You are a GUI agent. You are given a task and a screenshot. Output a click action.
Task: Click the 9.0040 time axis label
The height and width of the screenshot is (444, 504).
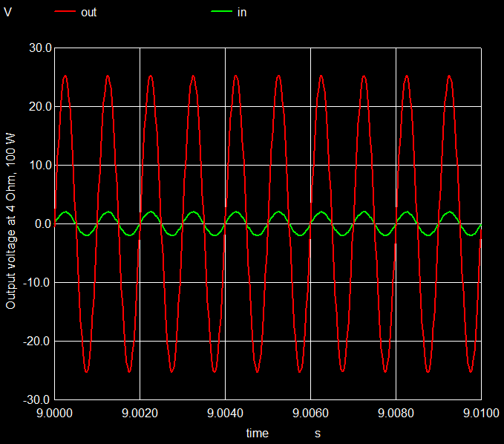(226, 413)
